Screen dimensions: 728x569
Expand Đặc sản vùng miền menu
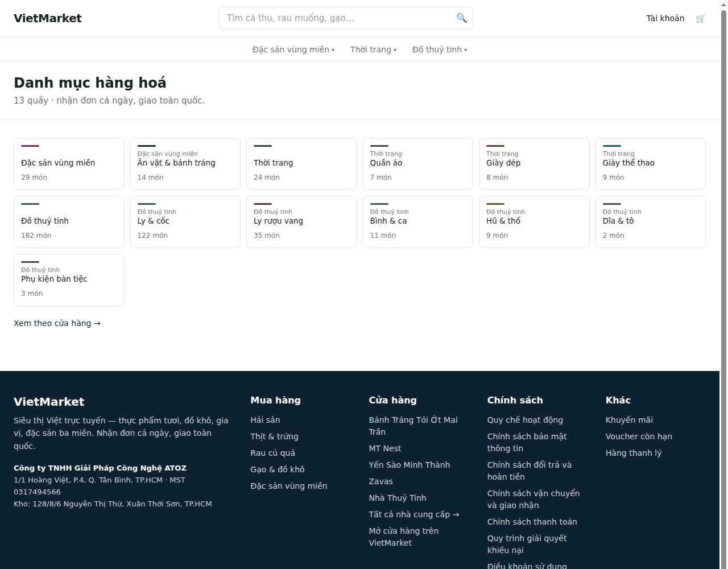(x=293, y=50)
